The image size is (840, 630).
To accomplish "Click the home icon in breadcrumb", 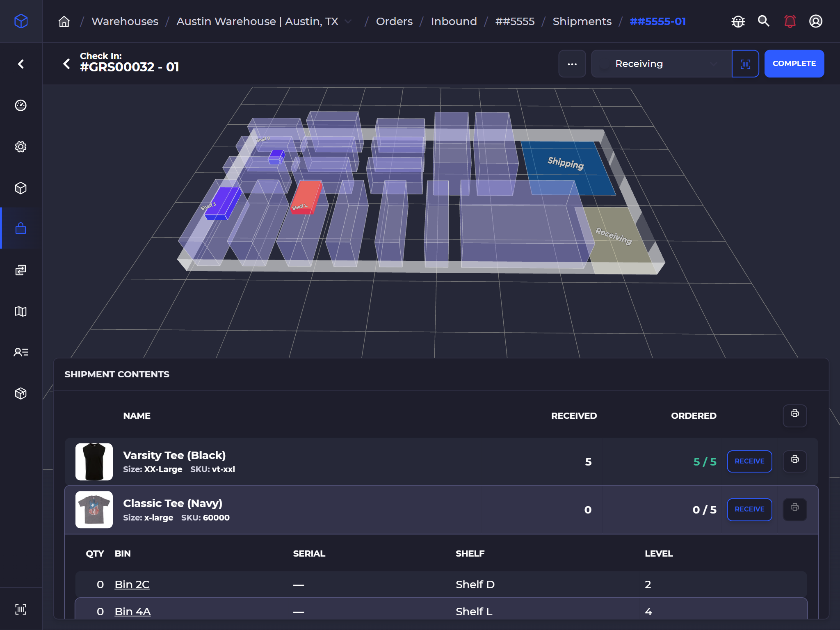I will (x=64, y=21).
